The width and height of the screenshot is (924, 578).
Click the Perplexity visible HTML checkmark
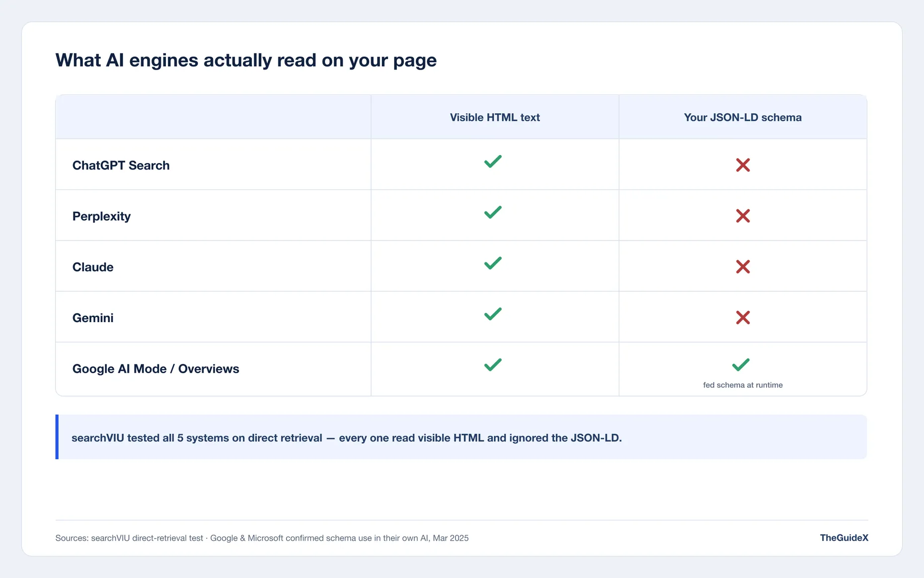coord(493,212)
